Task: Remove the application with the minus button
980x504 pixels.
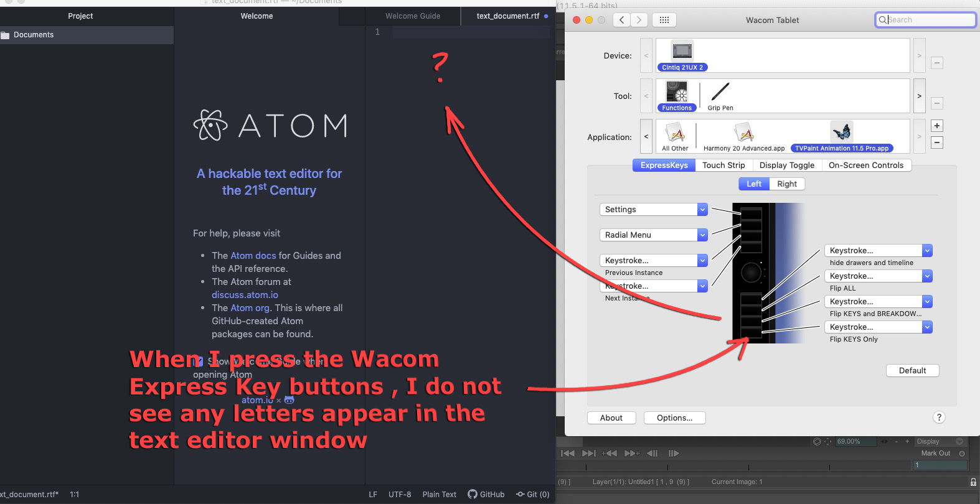Action: (936, 142)
